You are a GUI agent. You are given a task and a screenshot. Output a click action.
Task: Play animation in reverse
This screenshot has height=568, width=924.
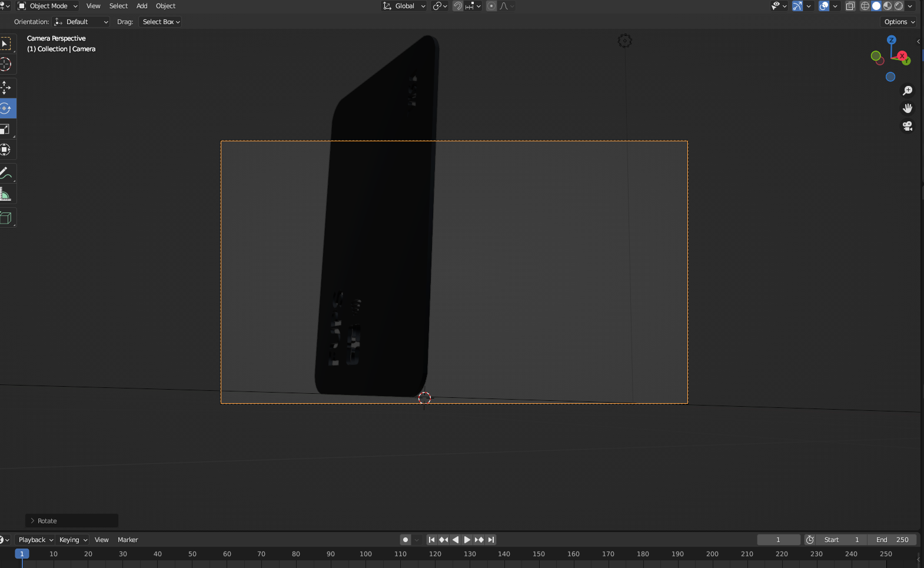pos(455,540)
